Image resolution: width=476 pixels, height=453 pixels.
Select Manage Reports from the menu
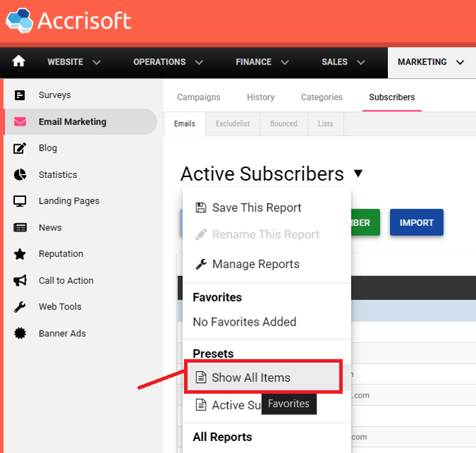point(255,264)
